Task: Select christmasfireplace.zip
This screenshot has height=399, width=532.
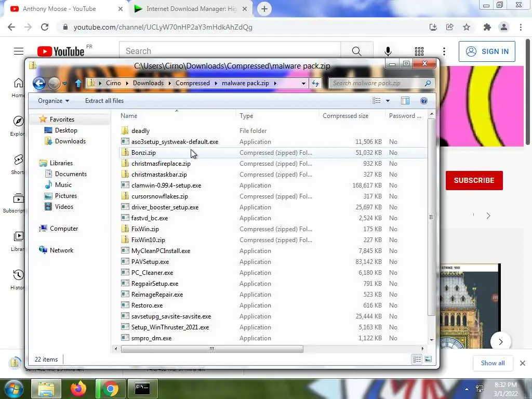Action: click(161, 164)
